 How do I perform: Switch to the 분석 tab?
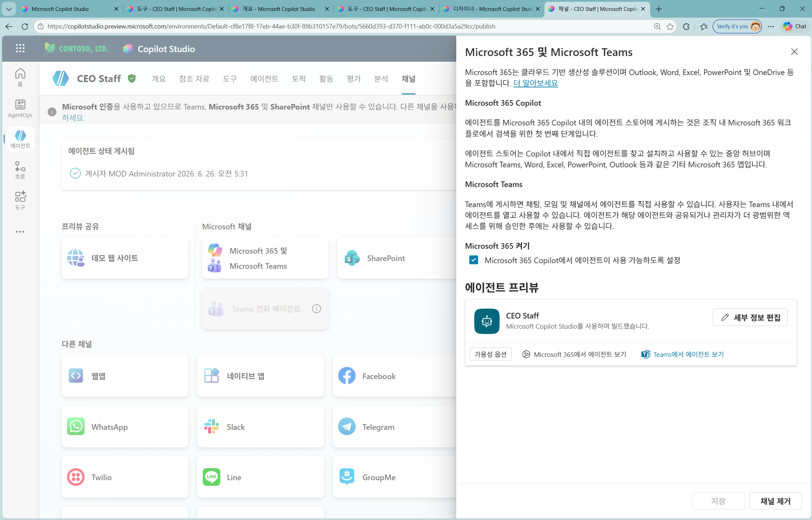tap(381, 78)
